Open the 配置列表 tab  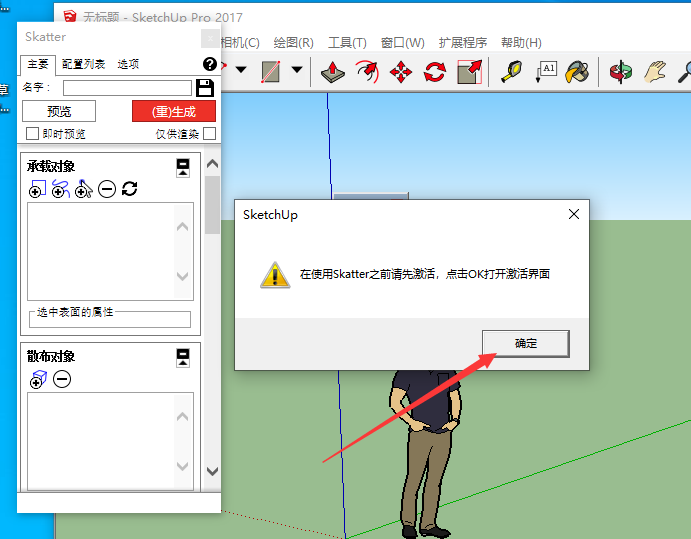(83, 64)
